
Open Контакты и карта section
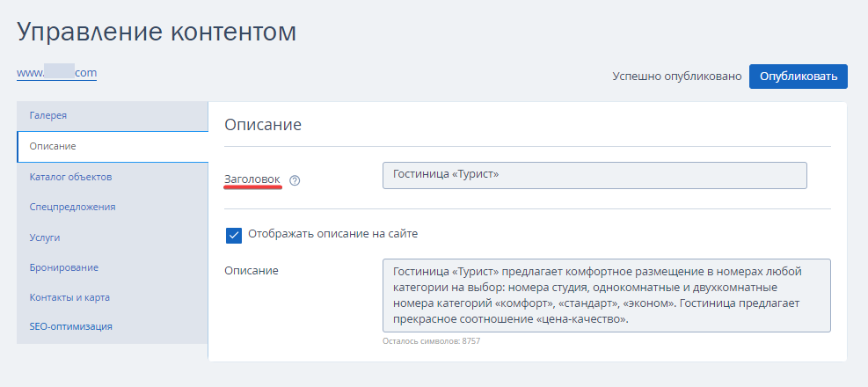pos(113,297)
